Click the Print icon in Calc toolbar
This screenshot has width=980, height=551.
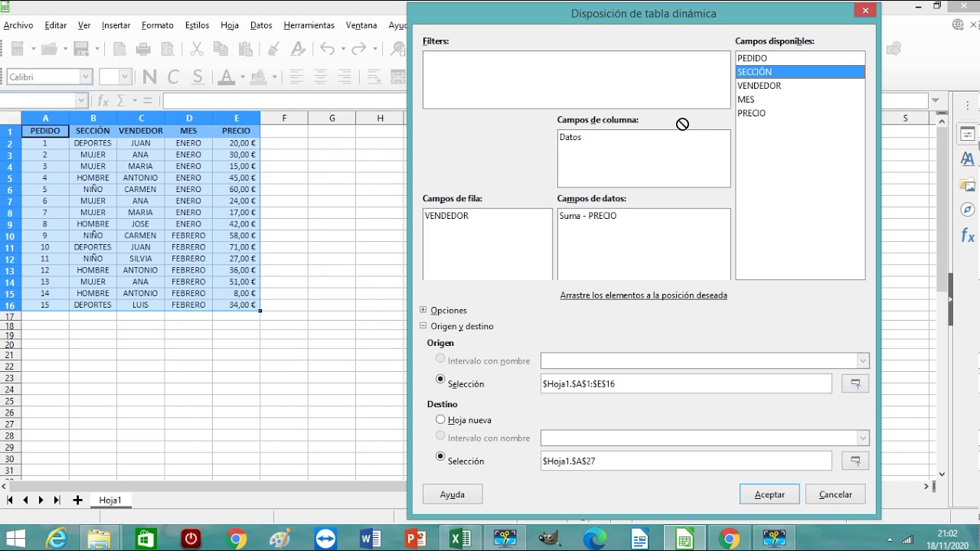143,49
